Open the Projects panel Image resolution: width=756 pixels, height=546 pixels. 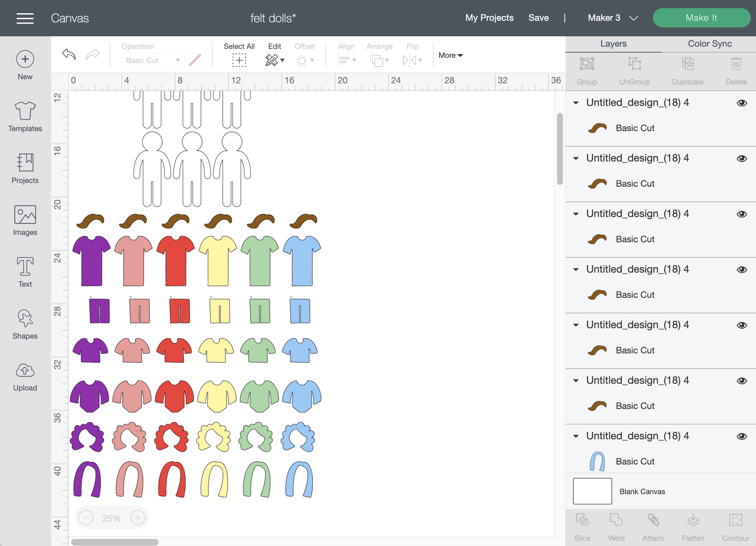point(25,169)
